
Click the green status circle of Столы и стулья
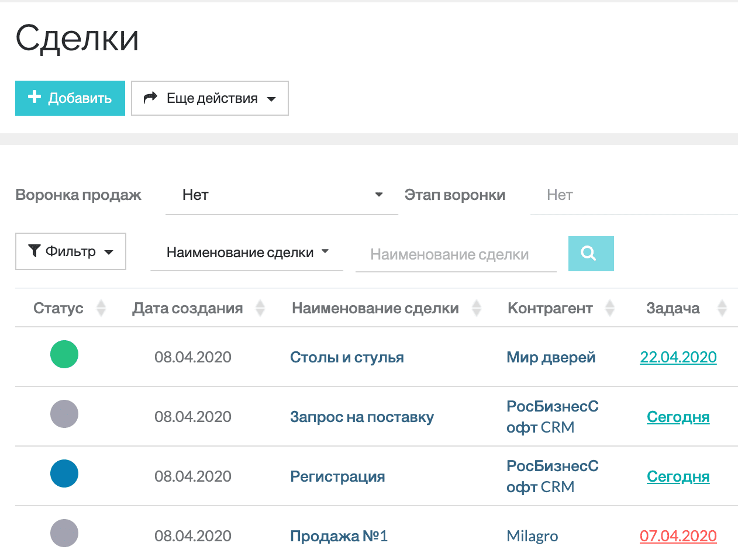(64, 355)
